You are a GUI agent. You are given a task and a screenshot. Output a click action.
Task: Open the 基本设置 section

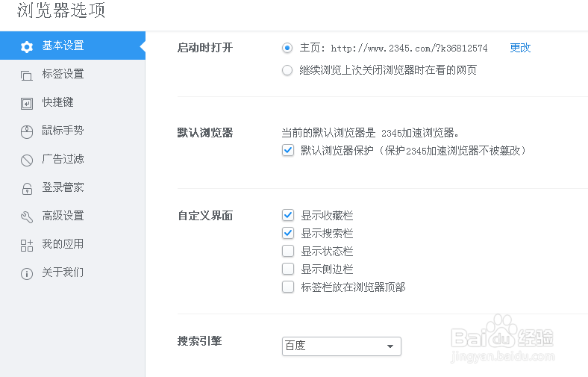72,46
